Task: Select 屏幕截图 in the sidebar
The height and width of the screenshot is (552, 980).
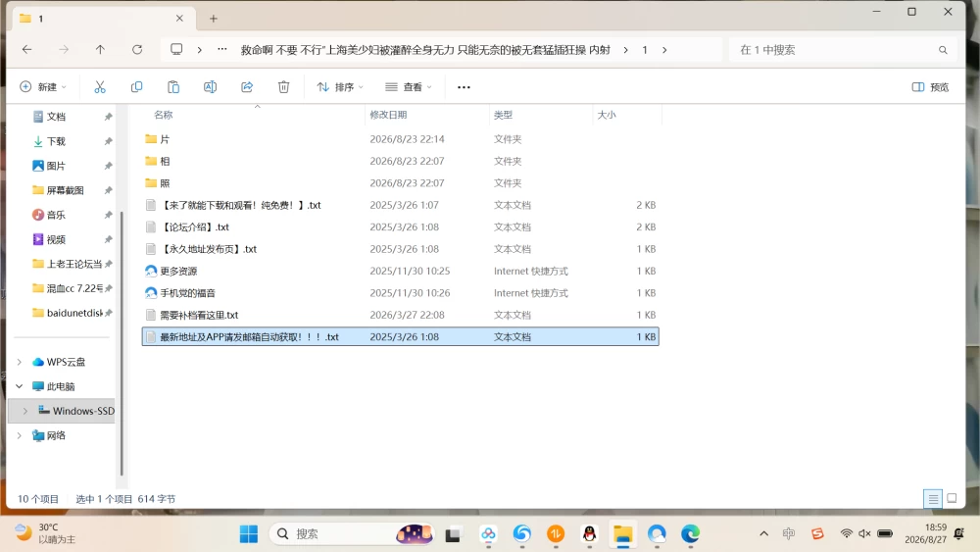Action: (65, 190)
